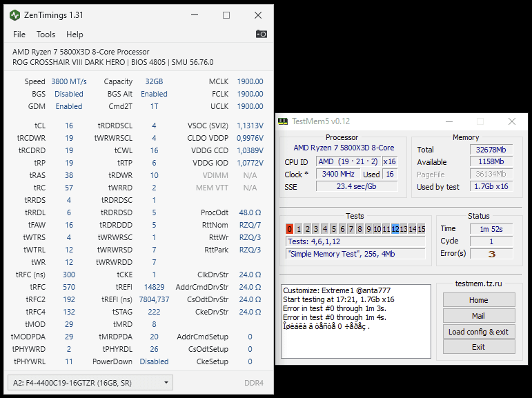This screenshot has width=532, height=398.
Task: Click the MCLK value 1900.00
Action: coord(250,81)
